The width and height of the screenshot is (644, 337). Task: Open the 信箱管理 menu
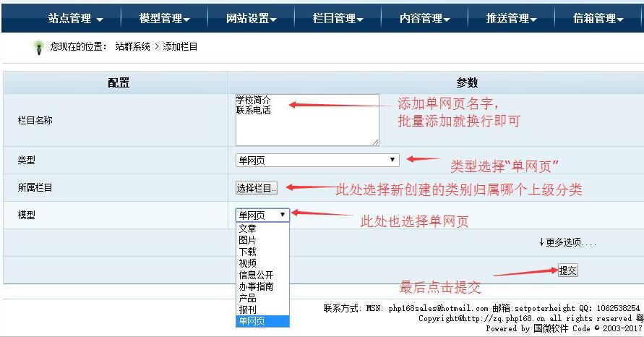click(598, 19)
